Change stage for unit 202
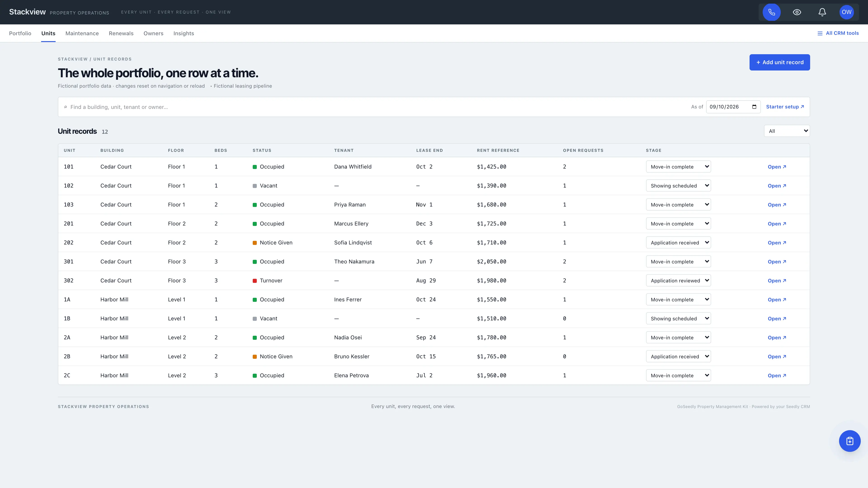Screen dimensions: 868x488 click(678, 242)
